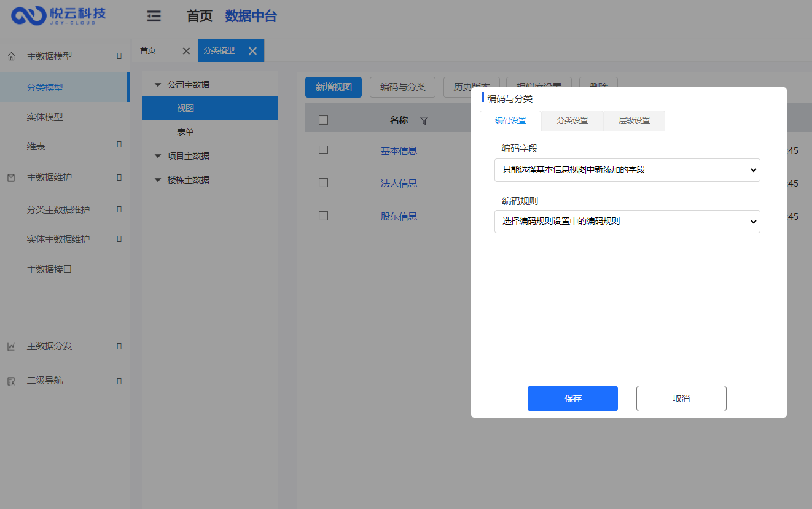Open the 法人信息 link

point(399,183)
